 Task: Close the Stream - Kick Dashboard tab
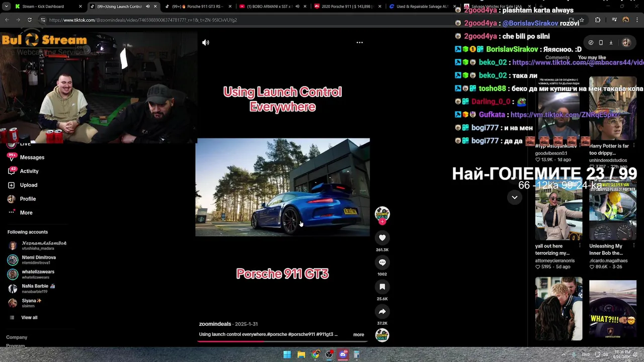coord(80,7)
